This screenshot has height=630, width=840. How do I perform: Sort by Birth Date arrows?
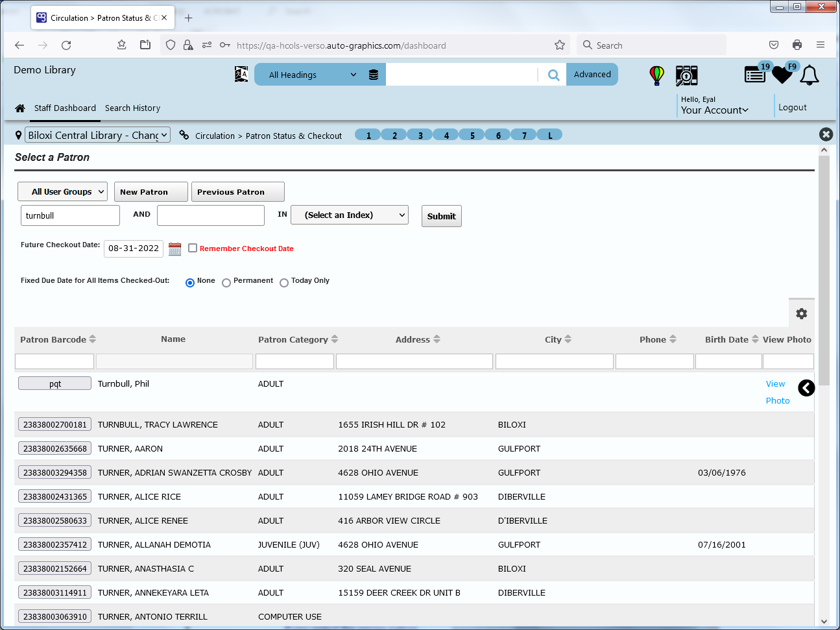pyautogui.click(x=755, y=339)
